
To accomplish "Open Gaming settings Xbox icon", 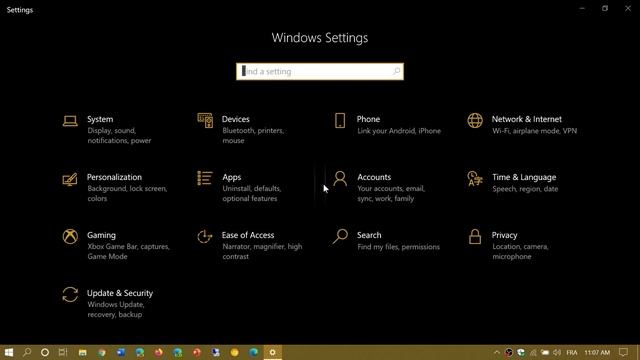I will [70, 237].
